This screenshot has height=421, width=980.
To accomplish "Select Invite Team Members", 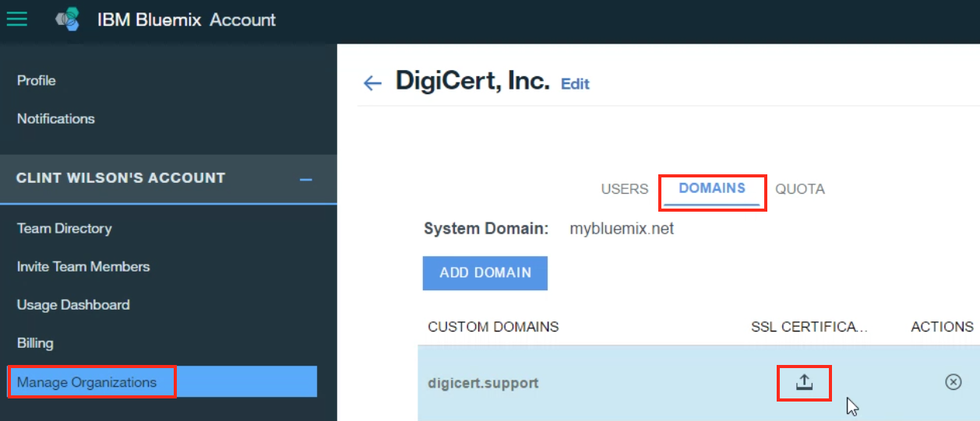I will pyautogui.click(x=83, y=267).
